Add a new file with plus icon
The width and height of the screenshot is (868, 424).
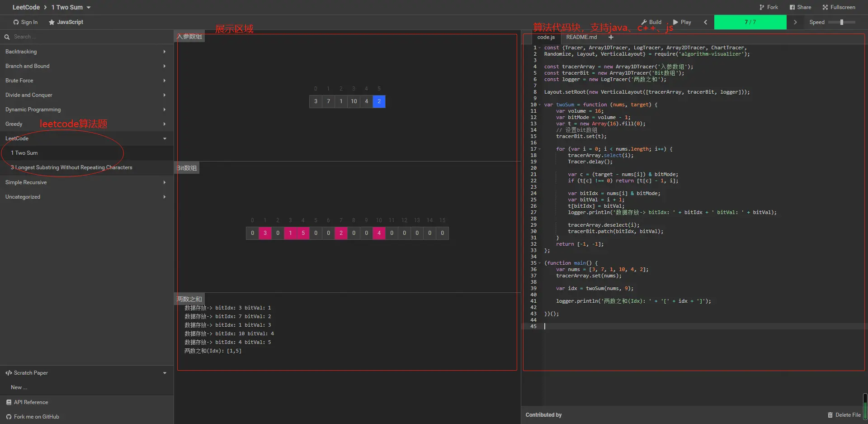(611, 37)
